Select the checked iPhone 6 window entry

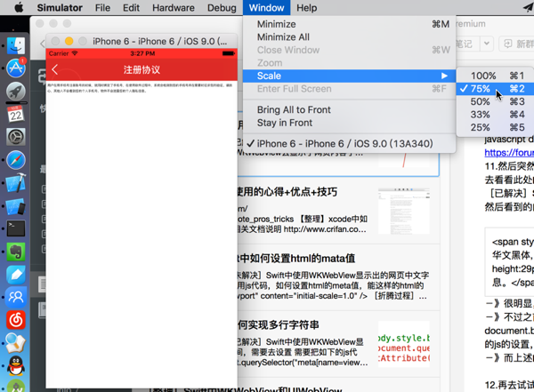[350, 144]
